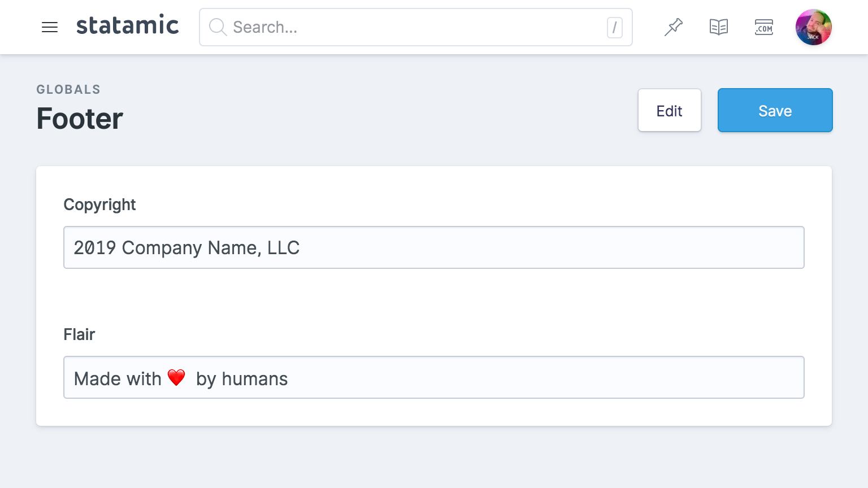This screenshot has width=868, height=488.
Task: Click the Edit button
Action: tap(669, 110)
